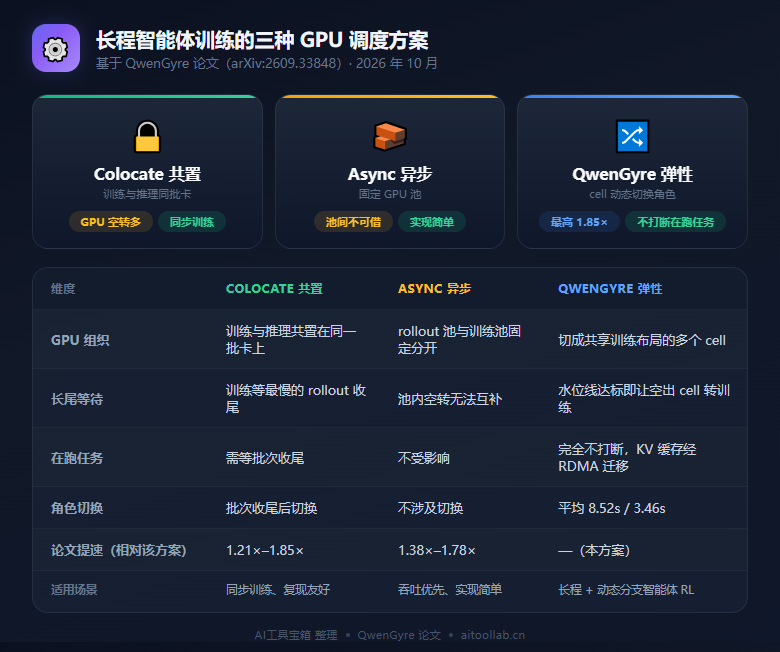Click the orange bricks icon on Async card
Viewport: 780px width, 652px height.
click(x=390, y=136)
